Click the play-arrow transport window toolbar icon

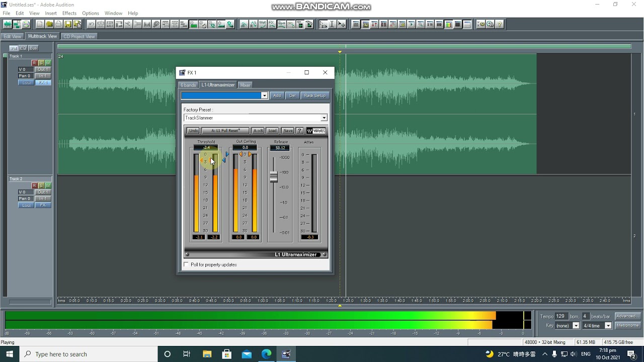pos(412,24)
